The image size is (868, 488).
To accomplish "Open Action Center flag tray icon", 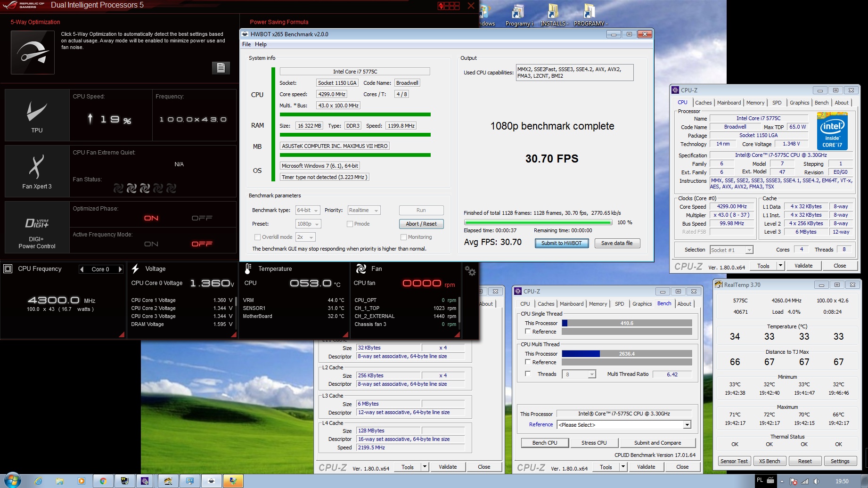I will coord(794,481).
